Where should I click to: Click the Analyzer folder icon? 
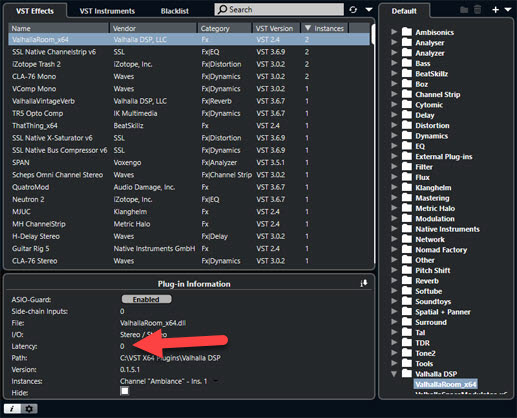[x=407, y=53]
